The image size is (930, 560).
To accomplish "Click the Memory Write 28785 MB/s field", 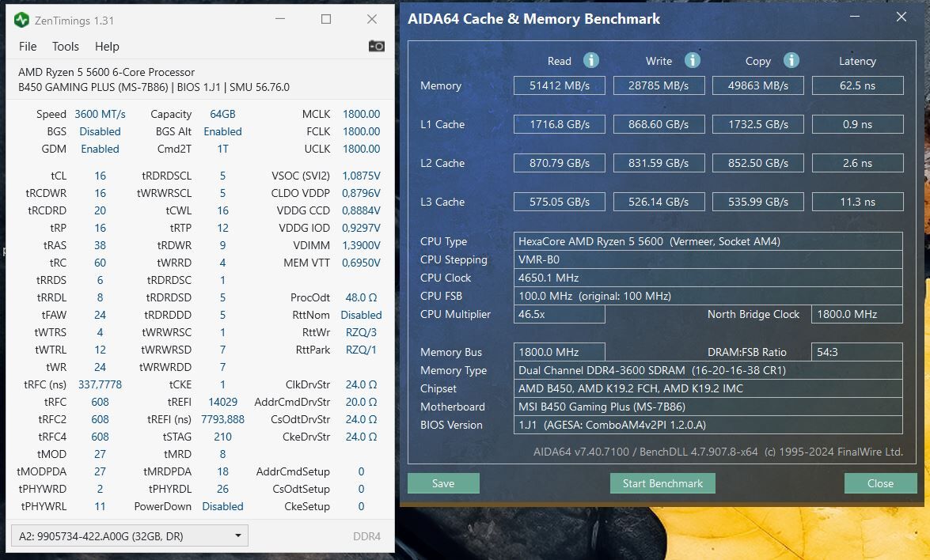I will [659, 85].
